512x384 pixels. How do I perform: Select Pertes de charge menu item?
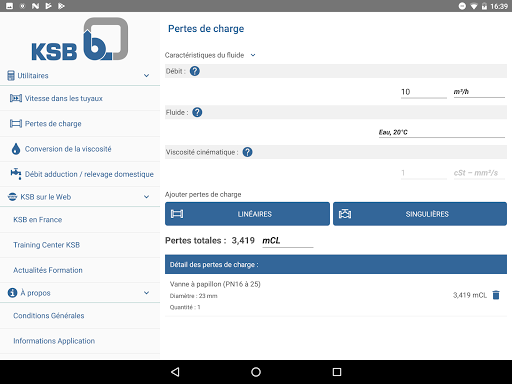pos(80,124)
